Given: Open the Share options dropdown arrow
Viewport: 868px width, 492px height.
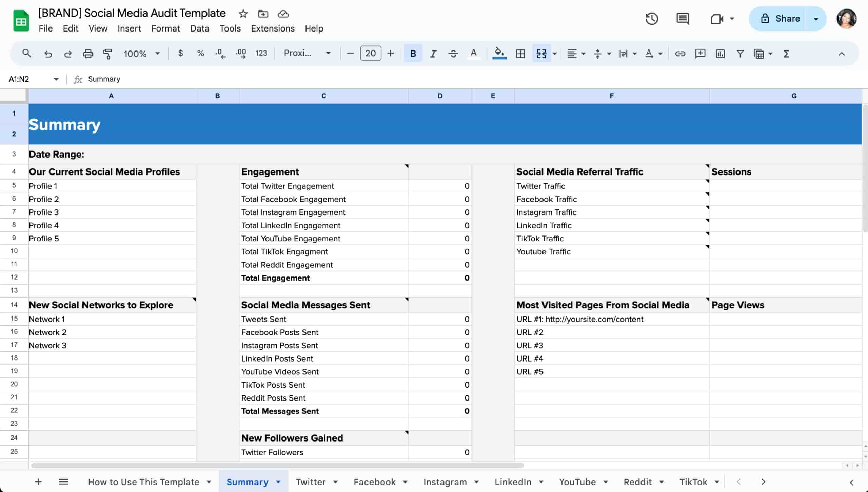Looking at the screenshot, I should tap(815, 19).
